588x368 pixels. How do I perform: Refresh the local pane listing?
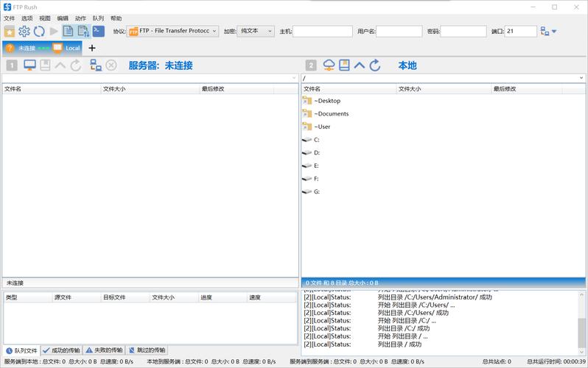(x=375, y=66)
